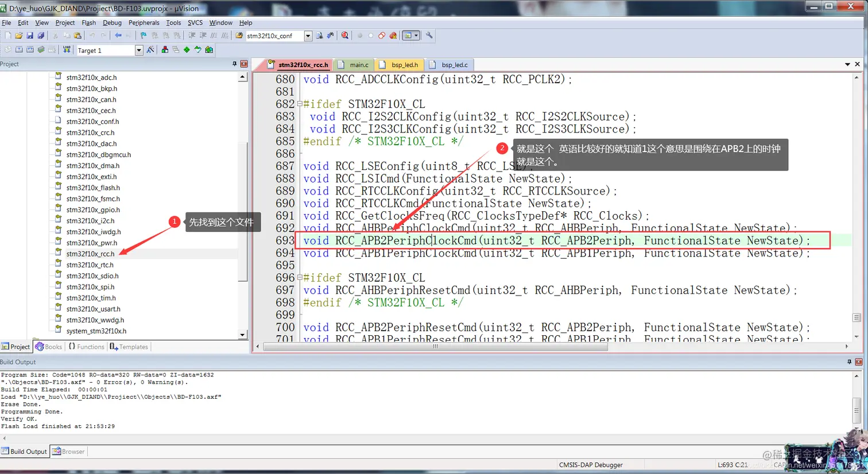
Task: Open Manage Project Items icon
Action: (165, 50)
